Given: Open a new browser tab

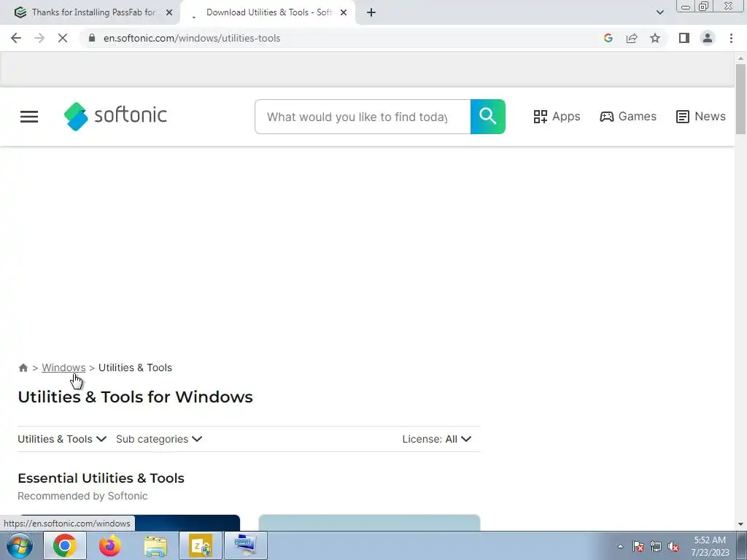Looking at the screenshot, I should coord(371,12).
